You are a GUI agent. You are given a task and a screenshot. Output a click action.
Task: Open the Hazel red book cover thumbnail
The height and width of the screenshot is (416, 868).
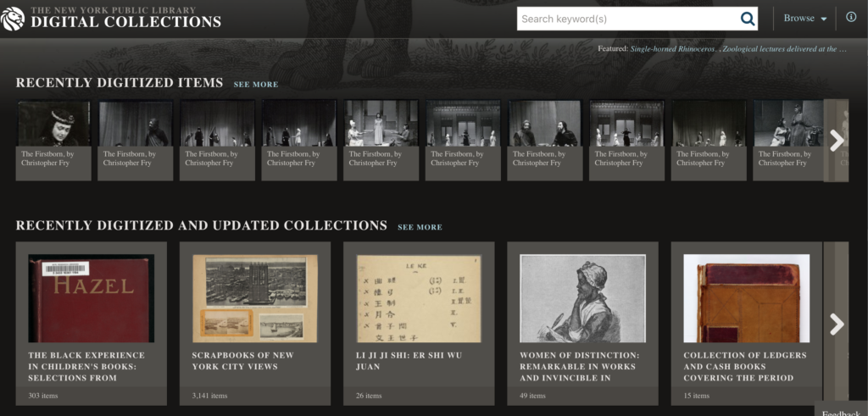[92, 298]
